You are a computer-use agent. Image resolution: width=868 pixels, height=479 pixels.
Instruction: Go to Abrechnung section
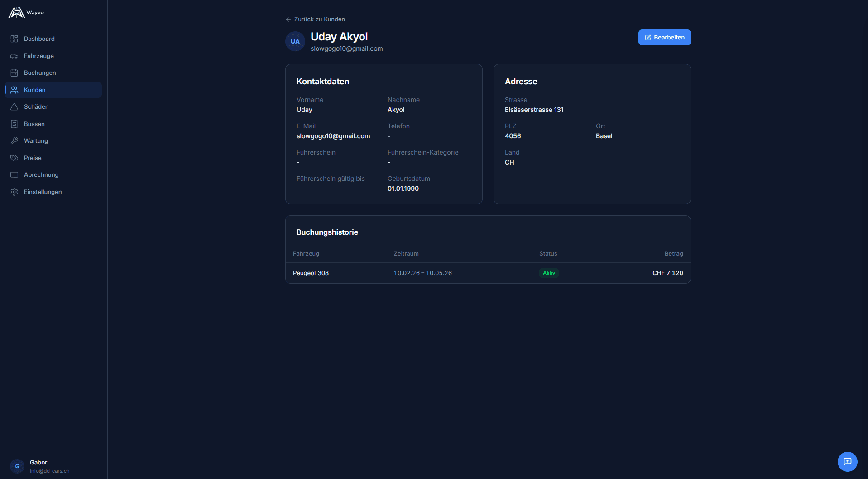tap(41, 175)
